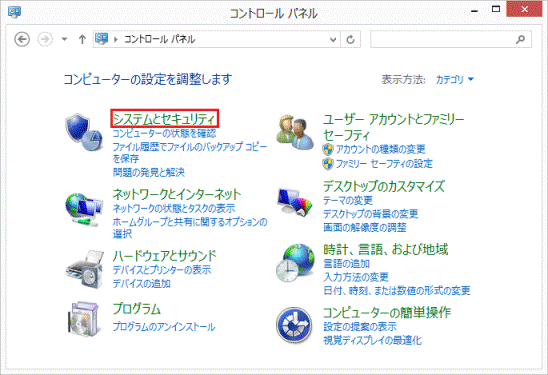
Task: Open ファイル履歴でファイルのバックアップ コピーを保存
Action: pos(190,152)
